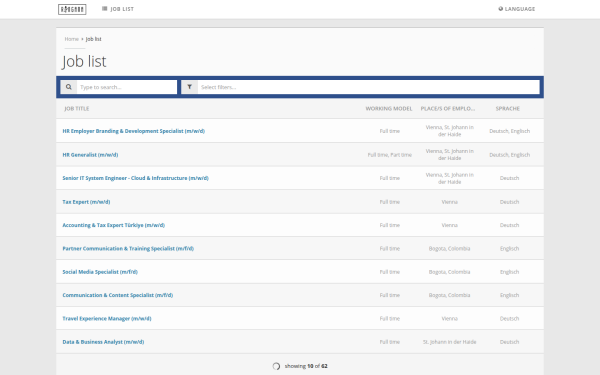
Task: Click the magnifier search icon
Action: [68, 87]
